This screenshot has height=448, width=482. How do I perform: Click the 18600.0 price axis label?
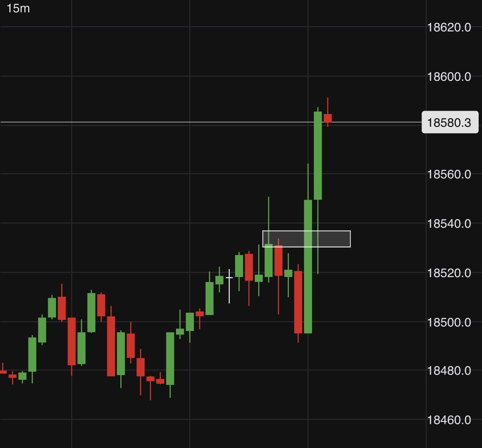[x=449, y=77]
